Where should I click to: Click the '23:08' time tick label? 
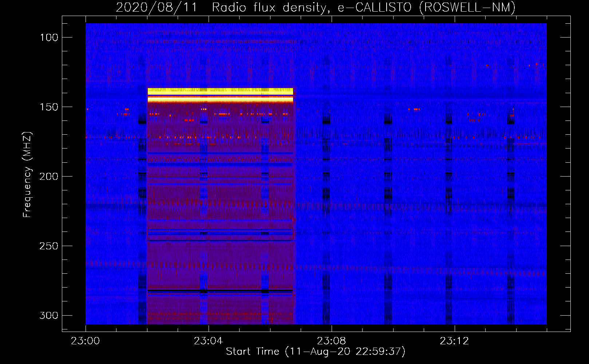coord(331,341)
